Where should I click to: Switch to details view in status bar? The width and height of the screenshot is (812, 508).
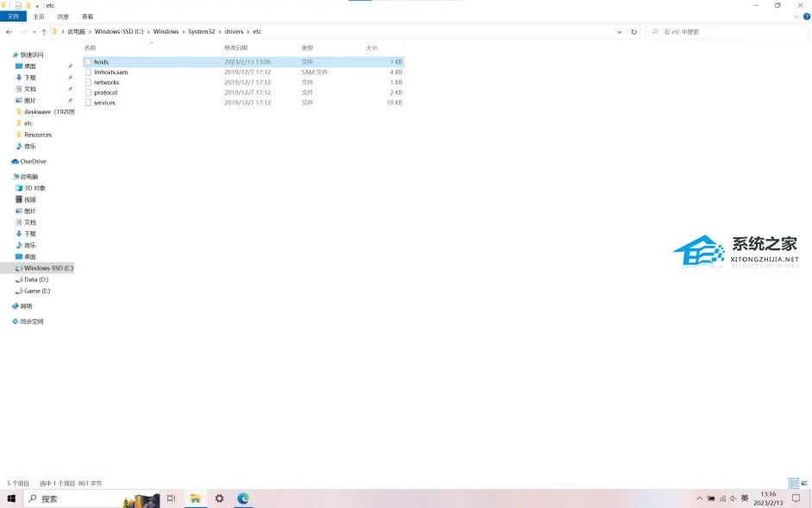pos(793,484)
